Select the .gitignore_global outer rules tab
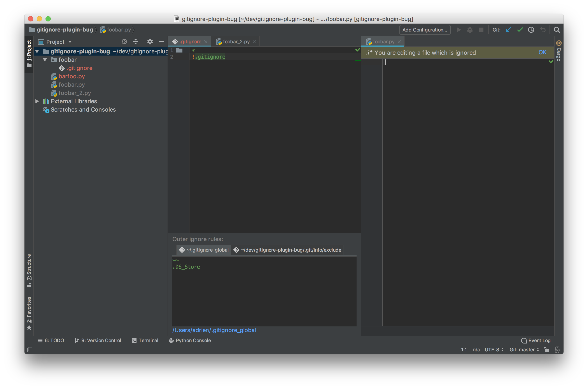588x389 pixels. pos(203,250)
